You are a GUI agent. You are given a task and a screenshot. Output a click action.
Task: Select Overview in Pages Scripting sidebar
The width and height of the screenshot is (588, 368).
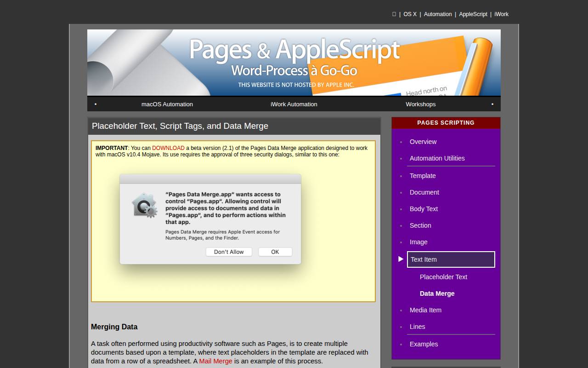(x=423, y=142)
